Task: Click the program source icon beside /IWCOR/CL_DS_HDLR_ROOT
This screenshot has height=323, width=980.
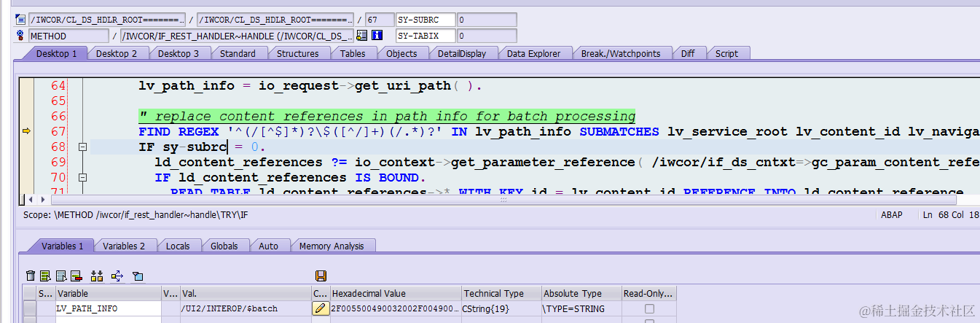Action: [x=20, y=20]
